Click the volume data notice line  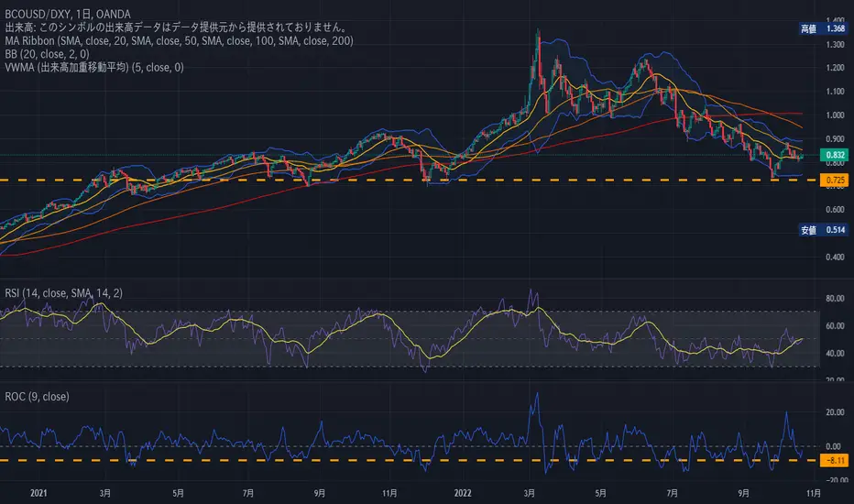tap(175, 27)
